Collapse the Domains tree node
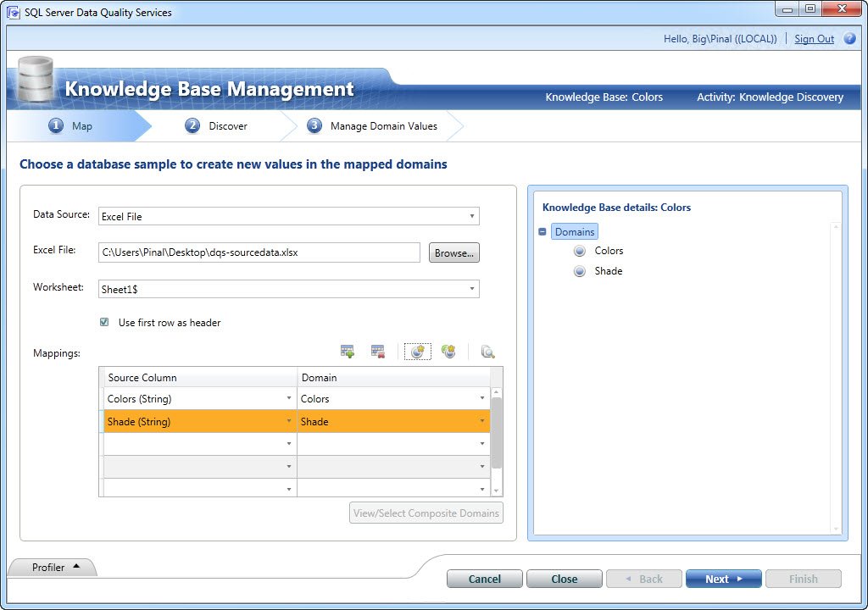This screenshot has height=610, width=868. [x=542, y=232]
